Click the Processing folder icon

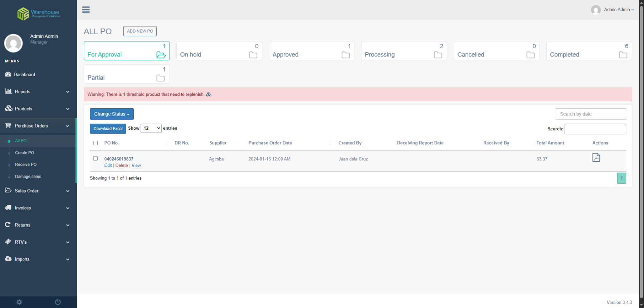point(438,55)
